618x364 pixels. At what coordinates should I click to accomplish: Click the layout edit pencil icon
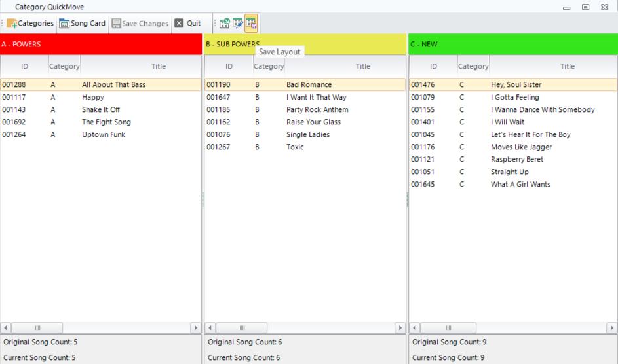[237, 24]
